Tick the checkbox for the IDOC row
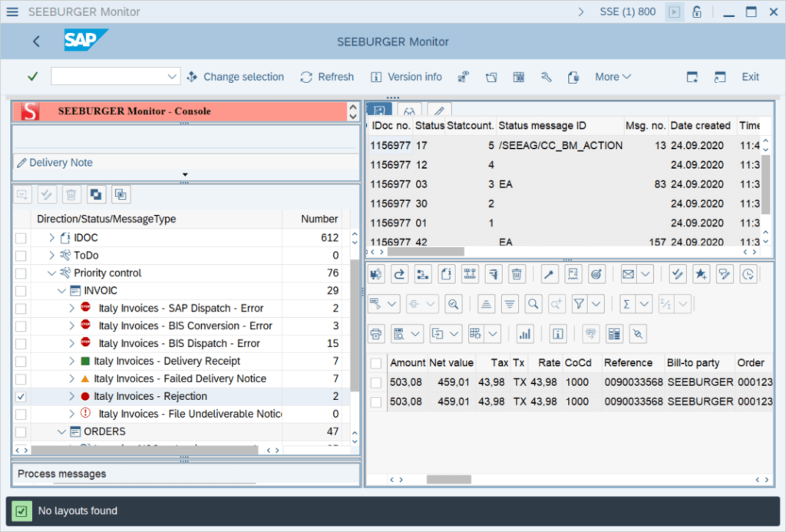This screenshot has width=786, height=532. [x=21, y=238]
